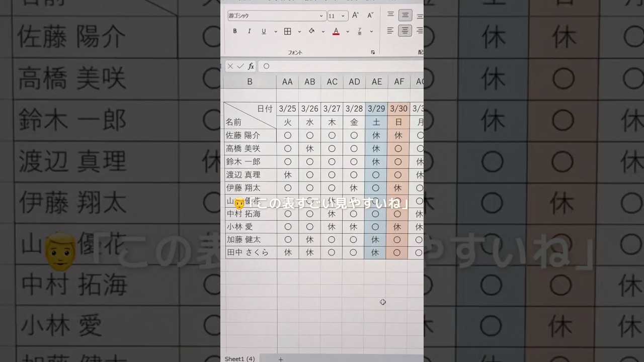644x362 pixels.
Task: Select the 渡辺 真理 name cell
Action: point(250,174)
